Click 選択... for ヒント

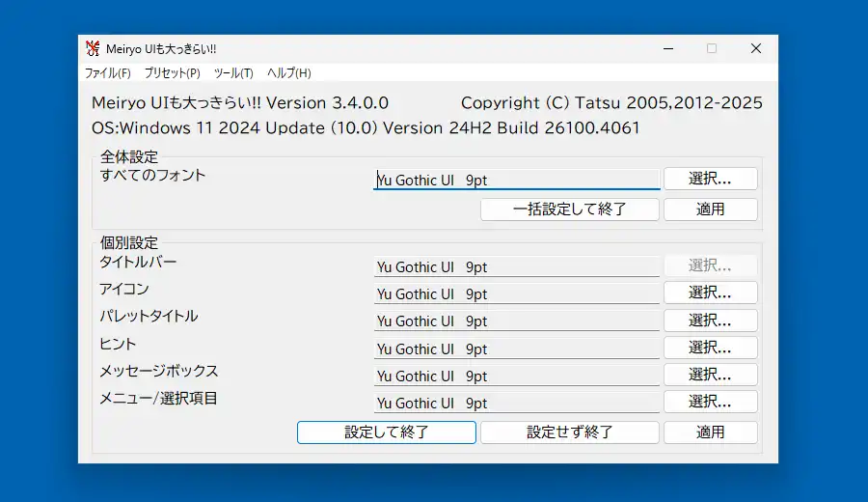(710, 348)
